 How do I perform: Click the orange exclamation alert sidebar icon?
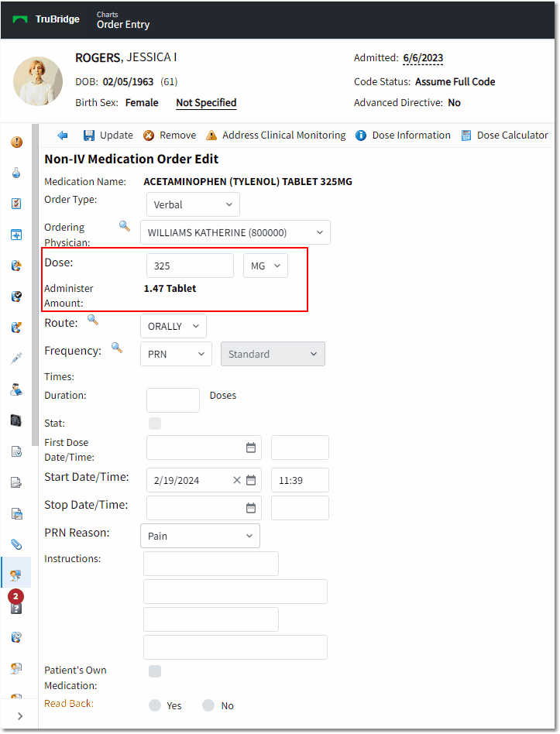tap(16, 142)
